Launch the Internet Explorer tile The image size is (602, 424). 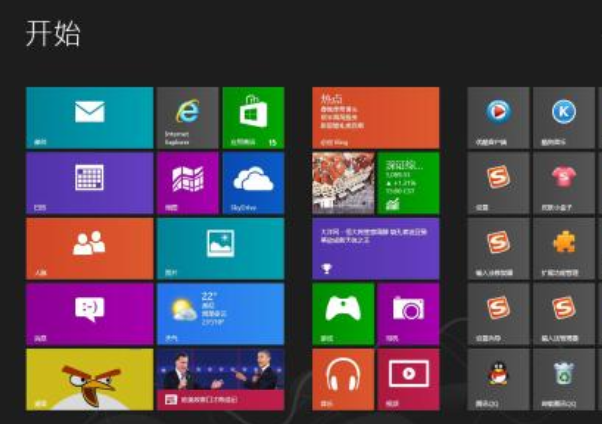[188, 118]
